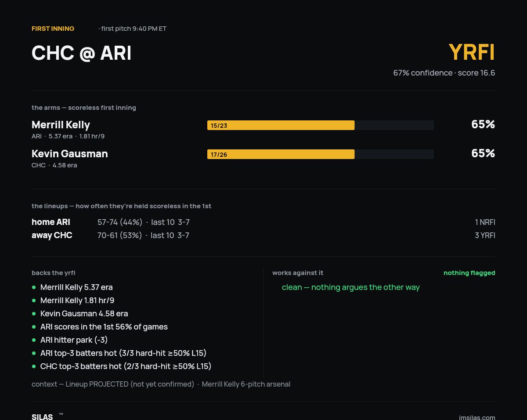This screenshot has height=420, width=527.
Task: Click the bullet next to Merrill Kelly 1.81 hr/9
Action: pyautogui.click(x=34, y=301)
